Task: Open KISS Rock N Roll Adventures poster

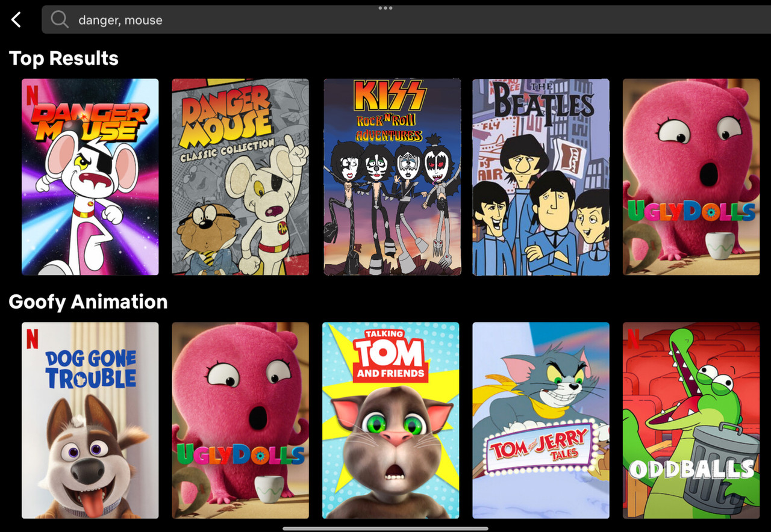Action: coord(392,177)
